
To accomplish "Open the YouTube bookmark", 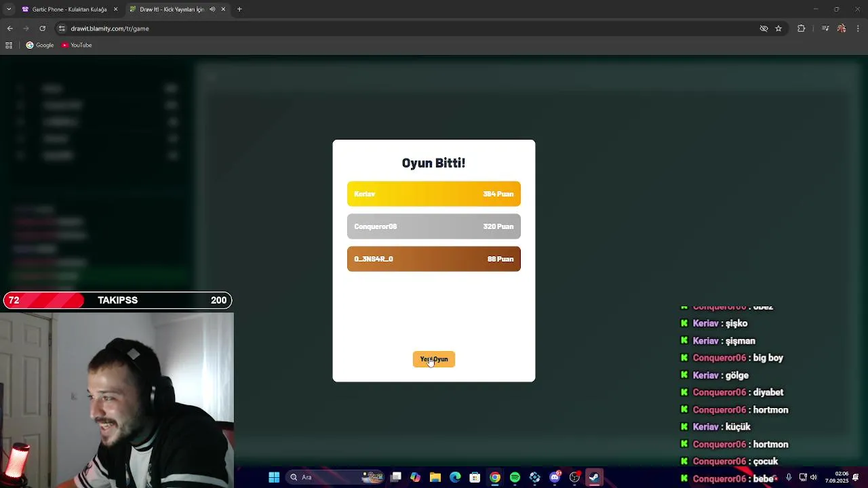I will [77, 45].
